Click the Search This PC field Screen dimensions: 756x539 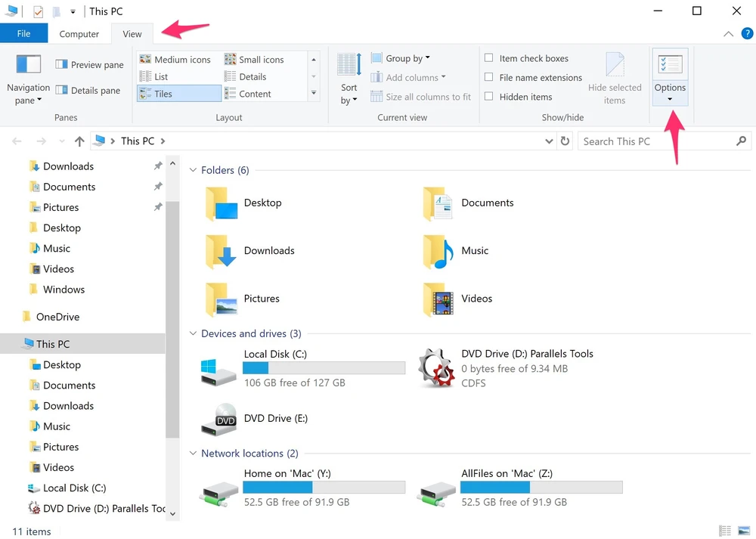pyautogui.click(x=654, y=141)
